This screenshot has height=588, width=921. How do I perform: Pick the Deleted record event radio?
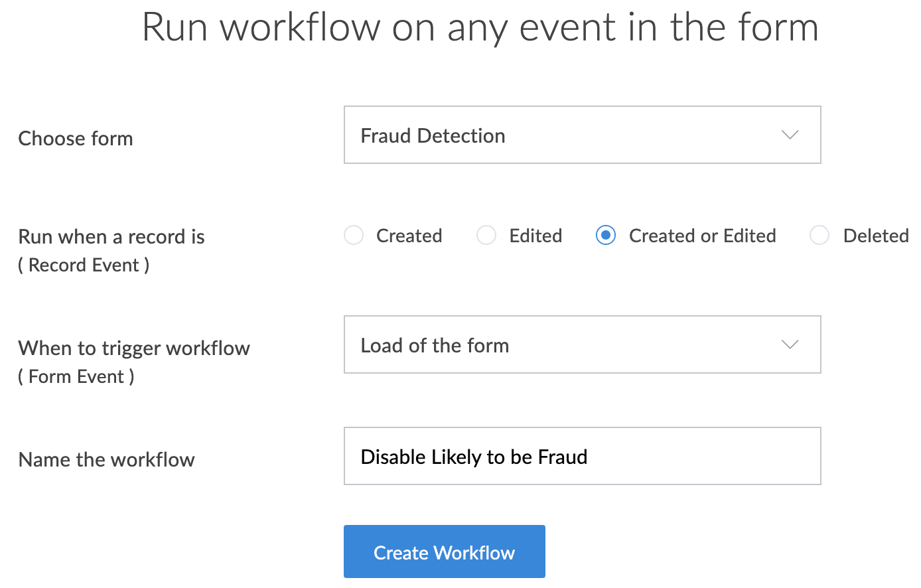(819, 236)
